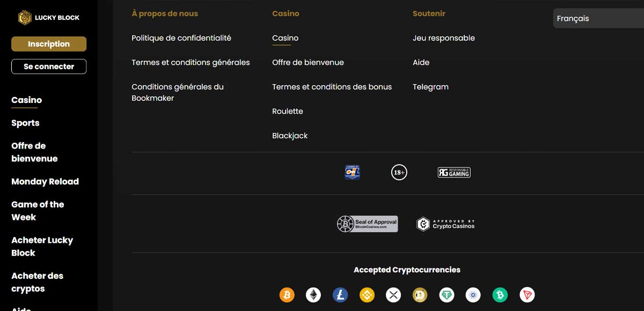Image resolution: width=644 pixels, height=311 pixels.
Task: Click the Ethereum cryptocurrency icon
Action: pos(313,295)
